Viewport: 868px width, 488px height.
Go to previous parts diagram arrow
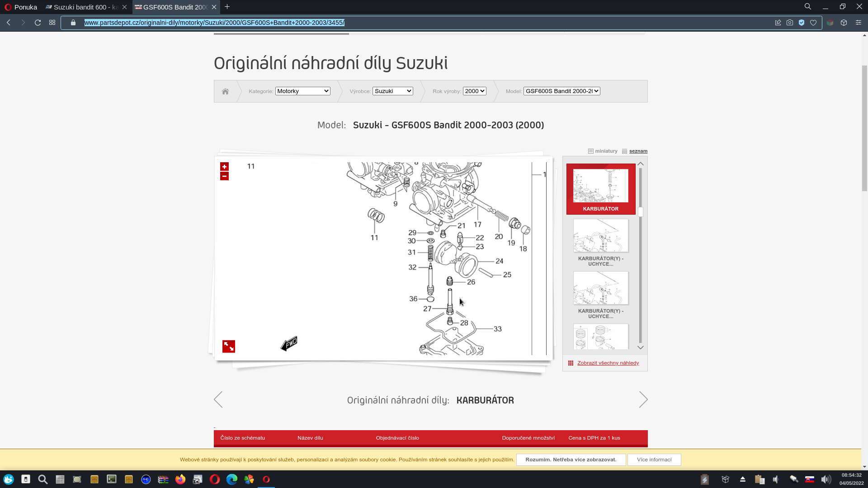[x=218, y=400]
